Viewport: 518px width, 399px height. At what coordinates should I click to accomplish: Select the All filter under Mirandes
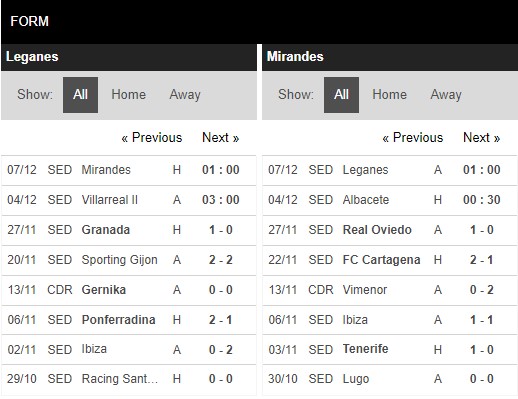pyautogui.click(x=341, y=95)
